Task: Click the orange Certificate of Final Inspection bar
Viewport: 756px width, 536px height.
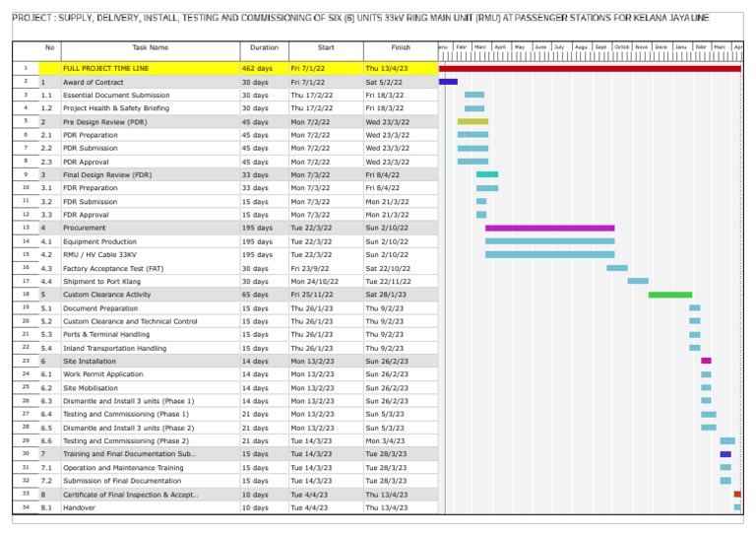Action: point(737,495)
